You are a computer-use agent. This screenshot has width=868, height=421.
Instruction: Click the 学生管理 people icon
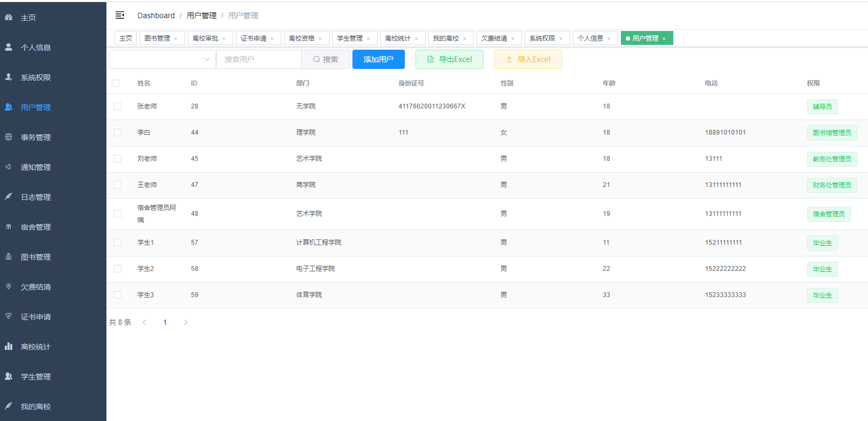tap(9, 376)
